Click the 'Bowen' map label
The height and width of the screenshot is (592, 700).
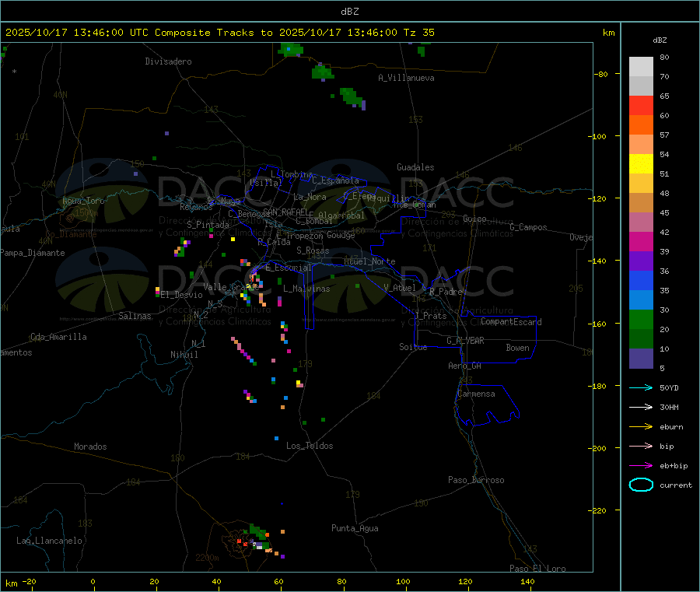pyautogui.click(x=517, y=348)
